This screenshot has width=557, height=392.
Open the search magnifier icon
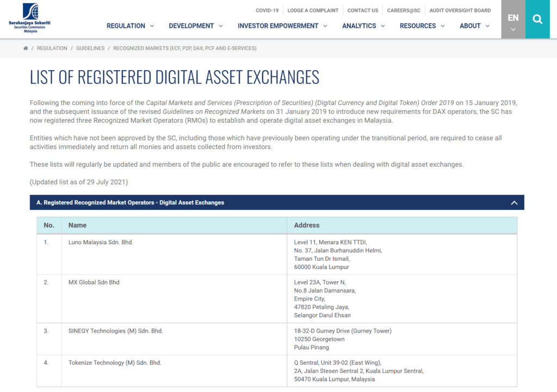[x=537, y=19]
